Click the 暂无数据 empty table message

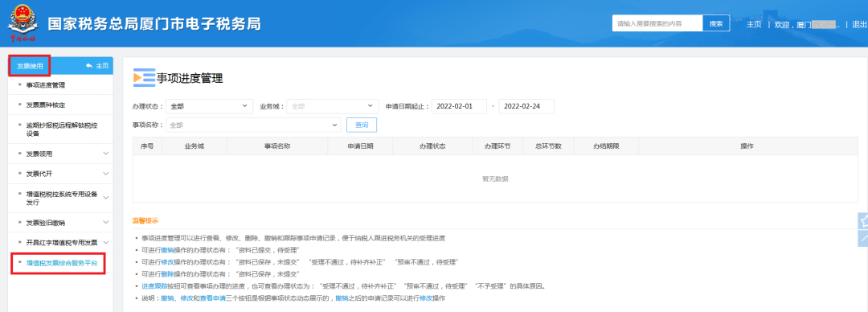pos(495,179)
